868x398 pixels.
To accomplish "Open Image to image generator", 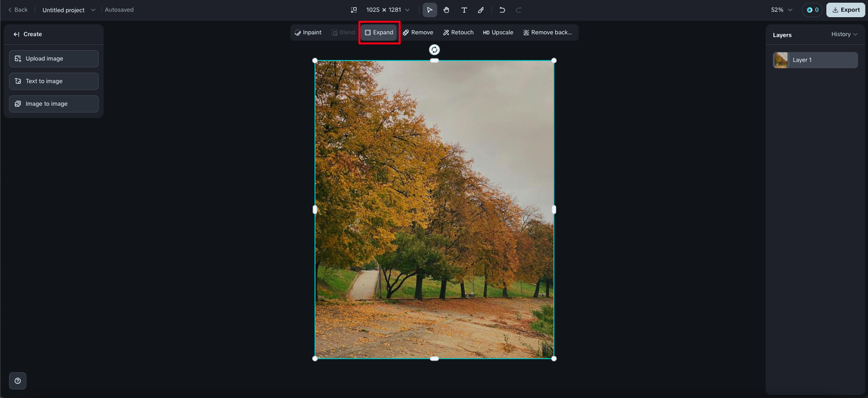I will 54,104.
